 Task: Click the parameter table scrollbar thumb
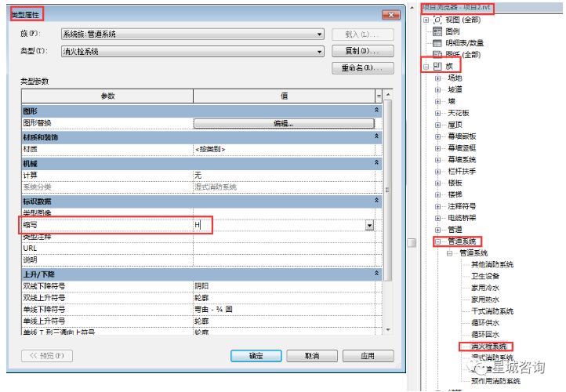[x=388, y=191]
